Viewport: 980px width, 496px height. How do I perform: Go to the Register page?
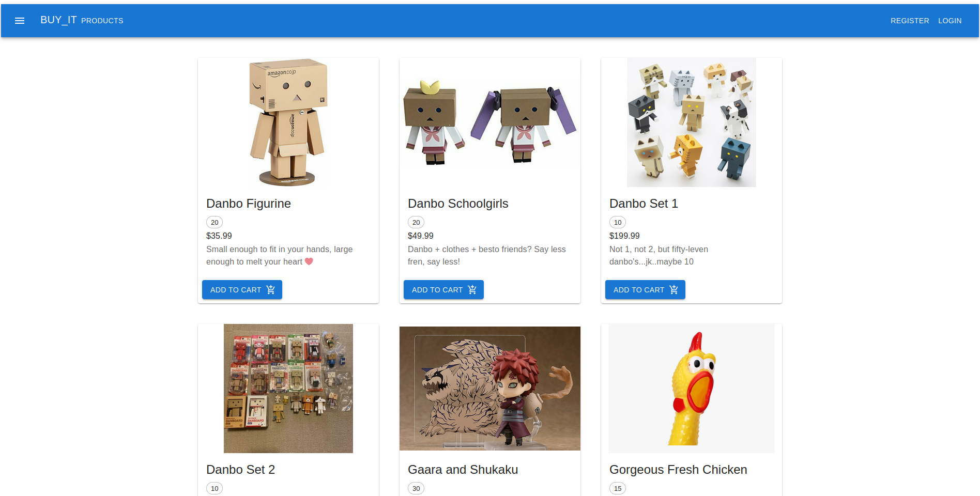910,21
